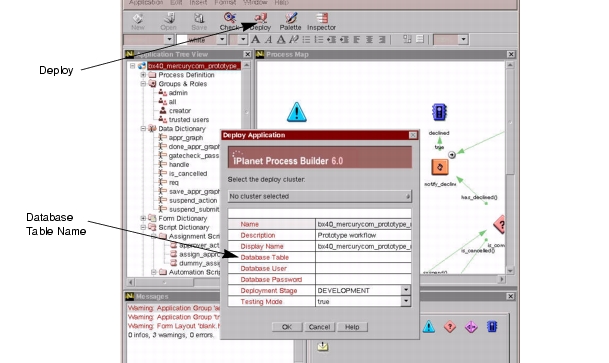This screenshot has height=363, width=609.
Task: Apply bulleted list formatting
Action: (306, 40)
